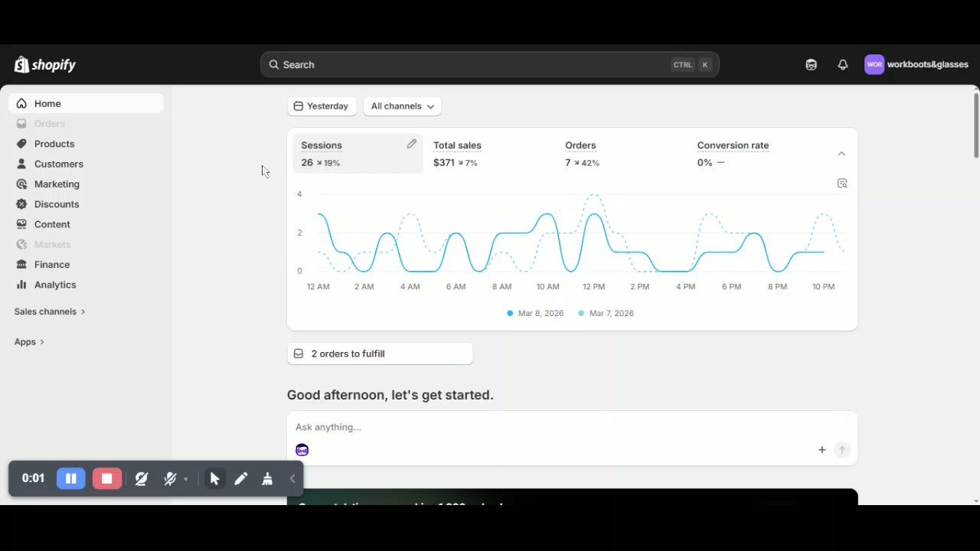980x551 pixels.
Task: Open the 2 orders to fulfill button
Action: click(380, 354)
